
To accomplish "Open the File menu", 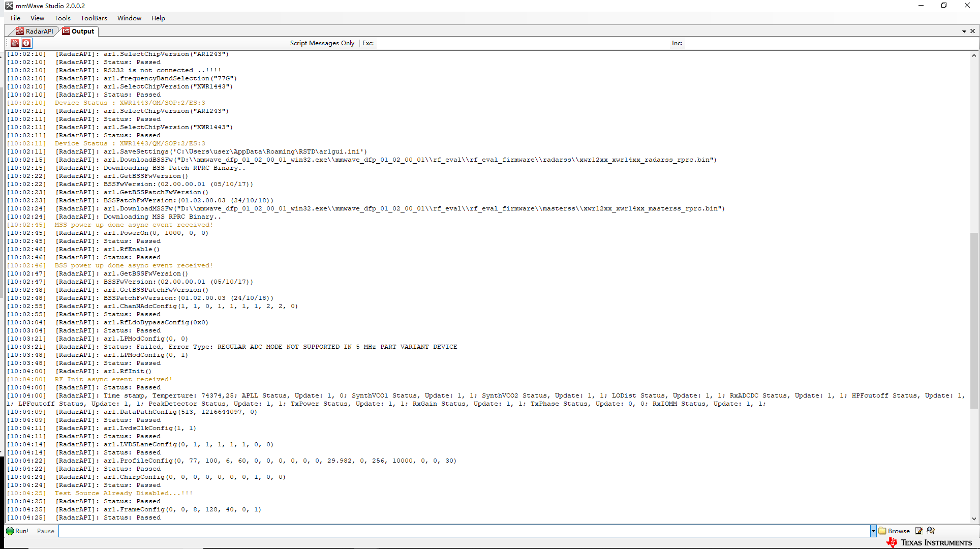I will pyautogui.click(x=16, y=18).
